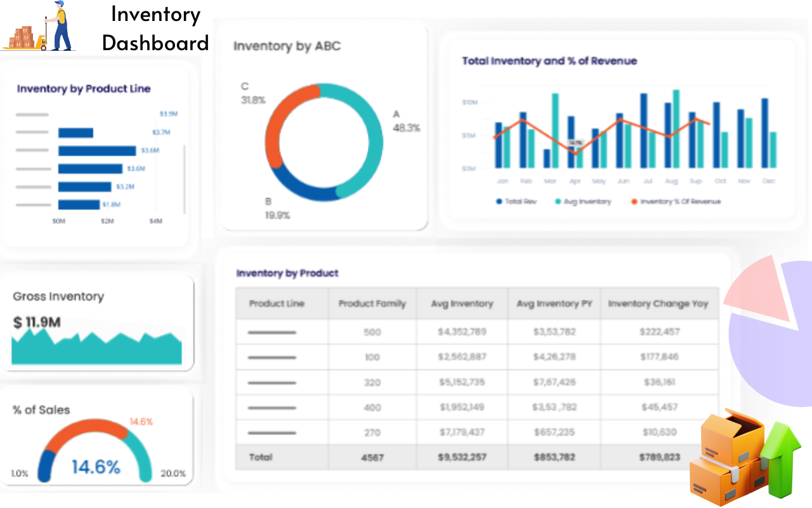
Task: Click the Product Family cell 270
Action: click(x=372, y=432)
